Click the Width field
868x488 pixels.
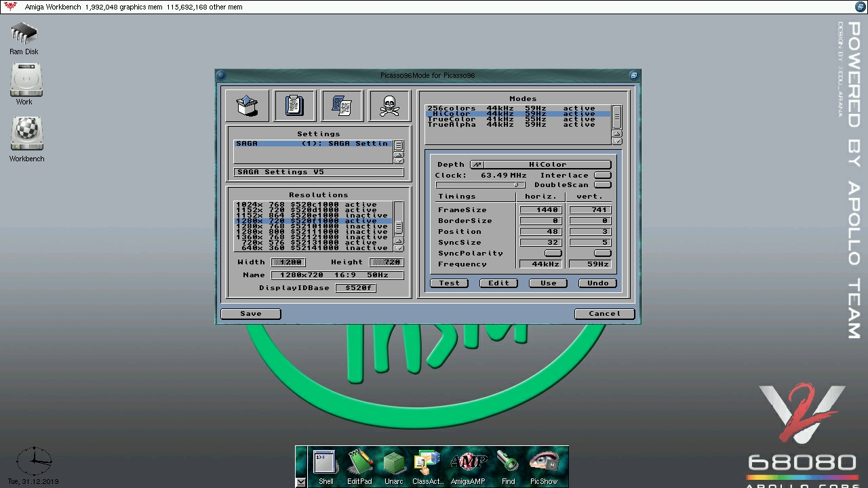coord(288,262)
